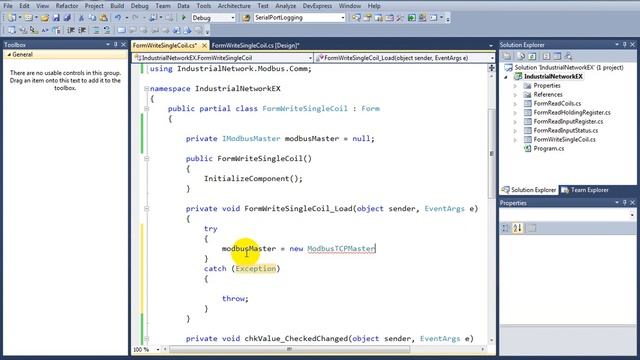Click View Class Diagram icon in Solution Explorer
The height and width of the screenshot is (360, 640).
(568, 56)
